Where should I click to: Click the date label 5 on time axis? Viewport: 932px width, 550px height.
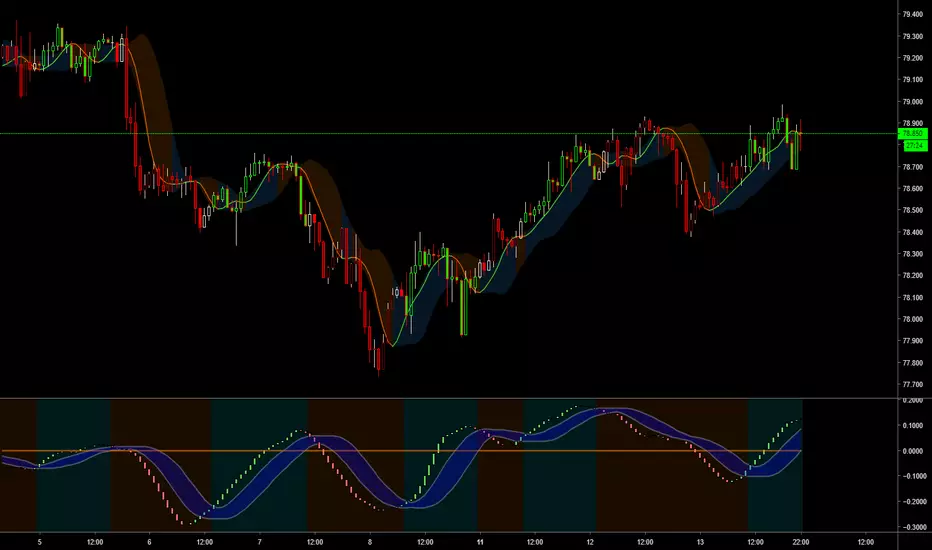click(39, 542)
